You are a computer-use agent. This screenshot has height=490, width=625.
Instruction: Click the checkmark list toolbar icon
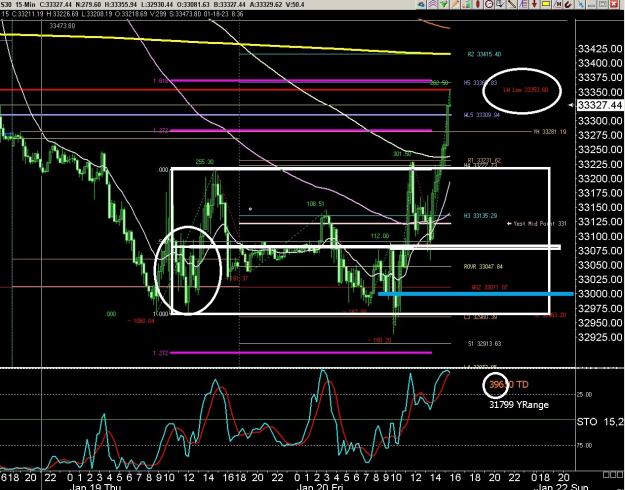click(x=500, y=4)
